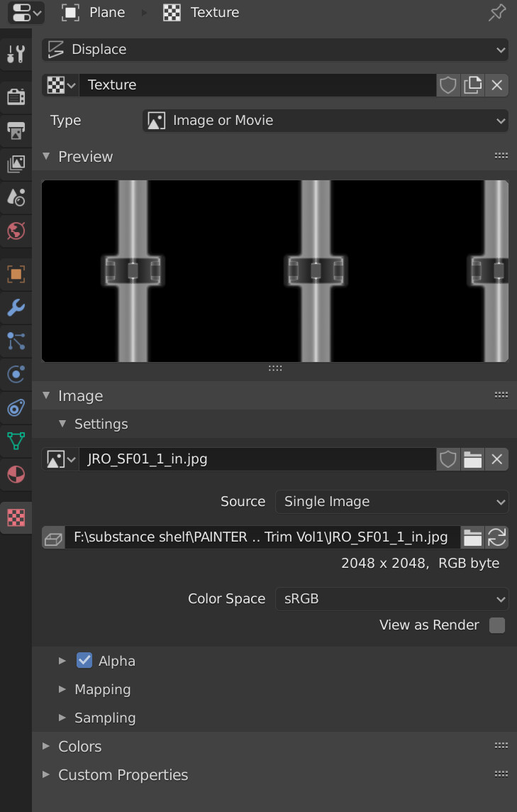Click the Custom Properties panel drag grip
The width and height of the screenshot is (517, 812).
501,774
